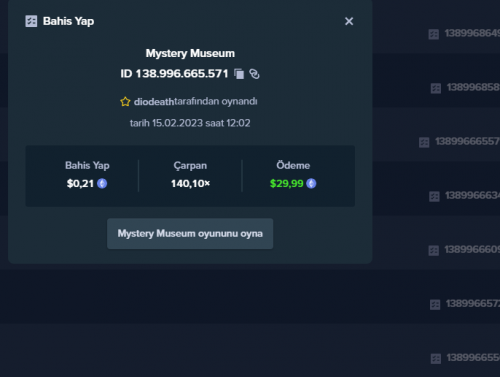The width and height of the screenshot is (500, 377).
Task: Click the Mystery Museum oyununu oyna button
Action: tap(190, 234)
